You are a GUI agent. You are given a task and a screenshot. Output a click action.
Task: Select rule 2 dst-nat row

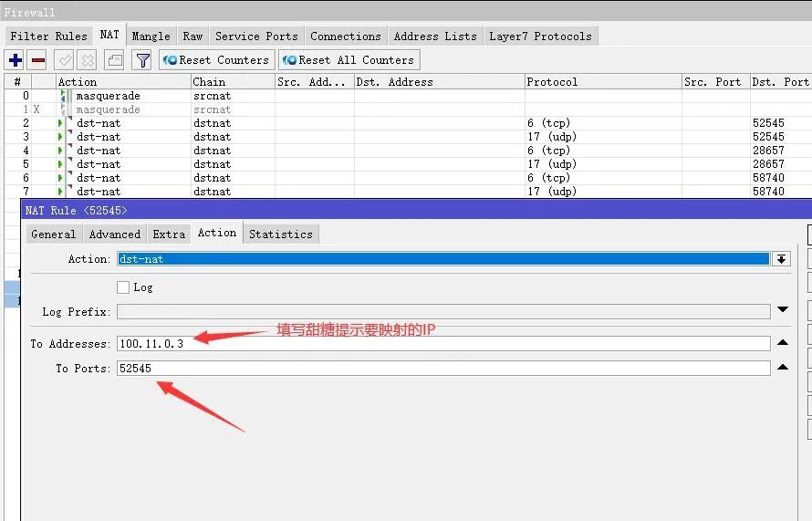(x=408, y=123)
